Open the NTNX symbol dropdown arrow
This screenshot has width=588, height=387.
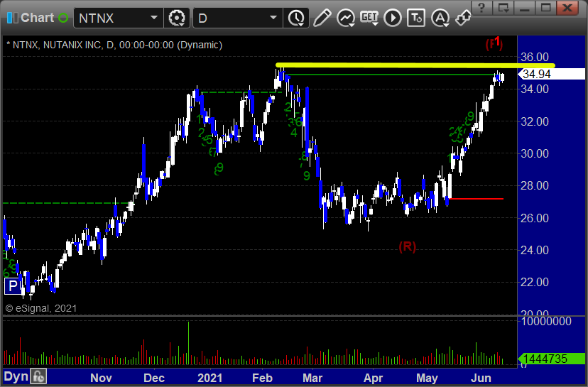(x=154, y=18)
